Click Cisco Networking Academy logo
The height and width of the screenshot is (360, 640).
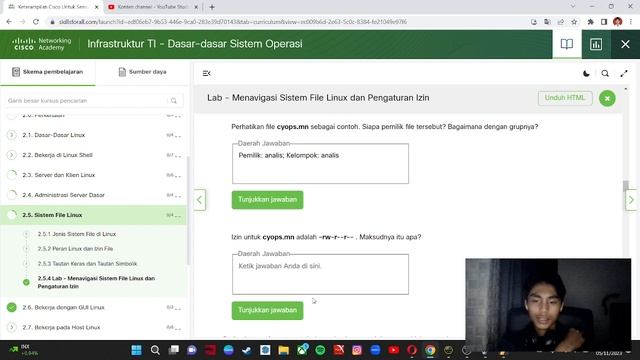42,44
